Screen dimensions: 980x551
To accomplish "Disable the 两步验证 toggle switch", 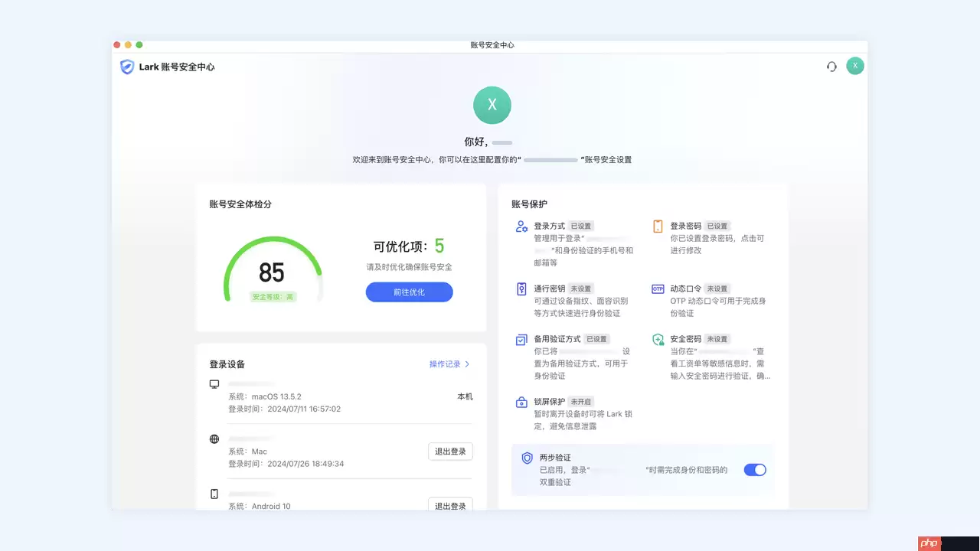I will click(755, 470).
